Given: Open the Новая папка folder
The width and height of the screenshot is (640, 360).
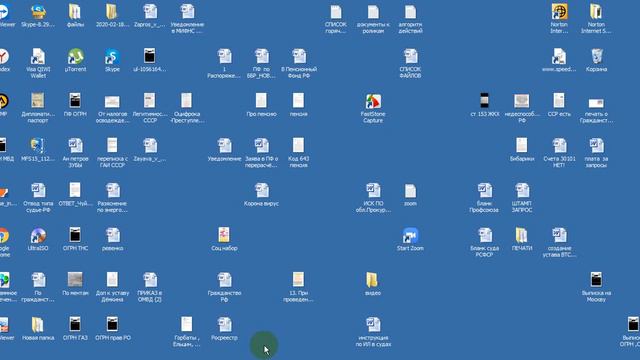Looking at the screenshot, I should [x=38, y=326].
